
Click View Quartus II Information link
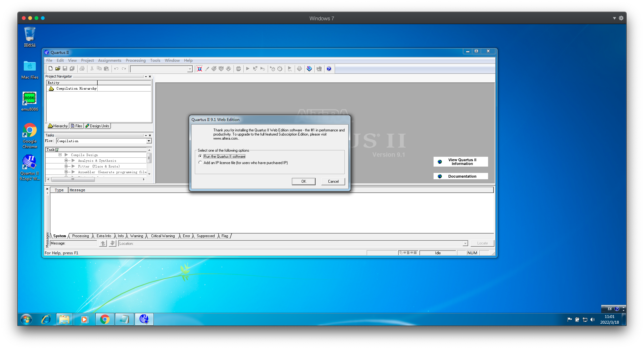[x=461, y=162]
